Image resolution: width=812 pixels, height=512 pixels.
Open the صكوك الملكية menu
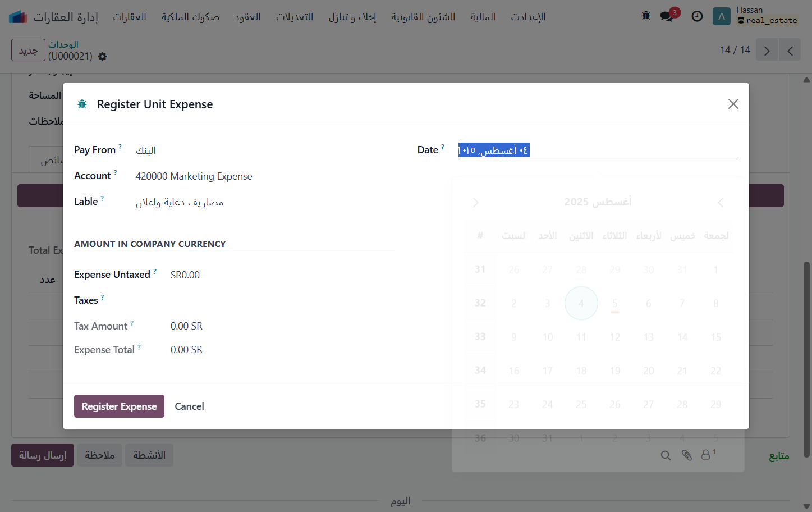pos(190,17)
